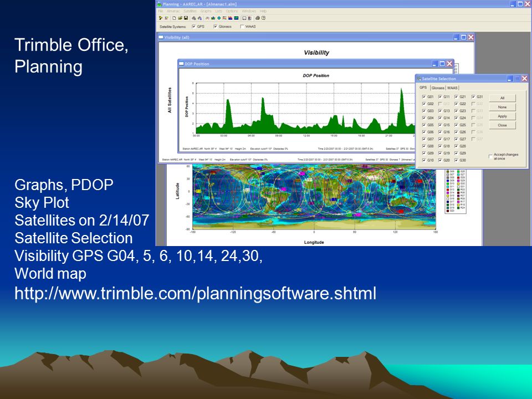Open the Options menu
Screen dimensions: 532x399
(x=232, y=11)
